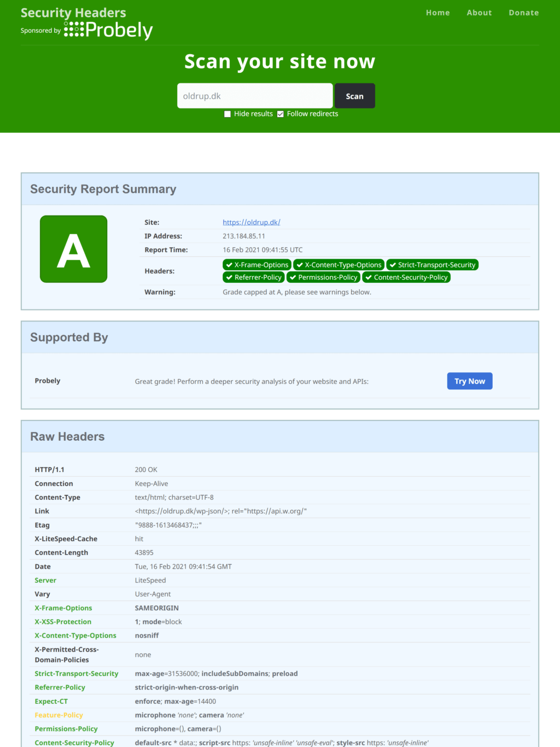Click the X-Content-Type-Options raw header name
The width and height of the screenshot is (560, 747).
[x=75, y=635]
